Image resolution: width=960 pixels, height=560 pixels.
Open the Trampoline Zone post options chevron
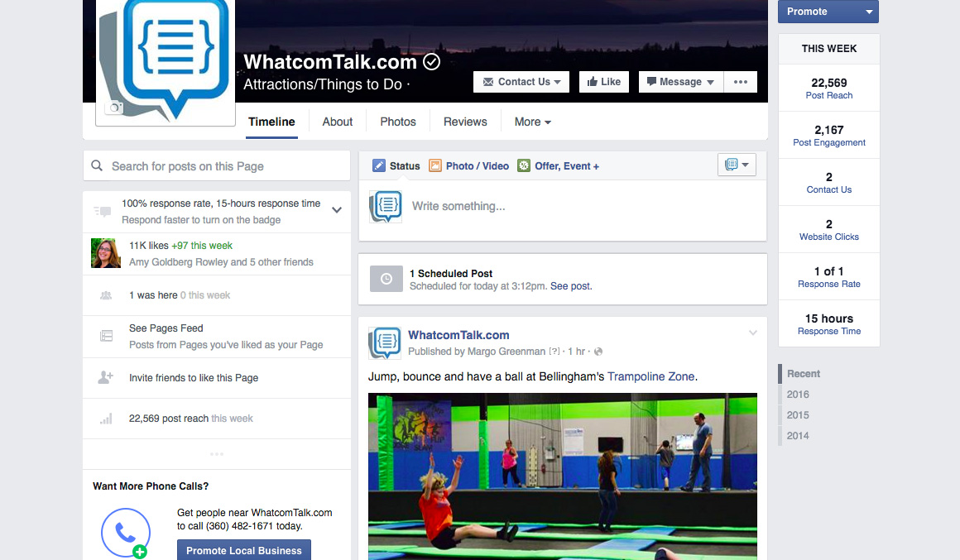click(x=753, y=333)
